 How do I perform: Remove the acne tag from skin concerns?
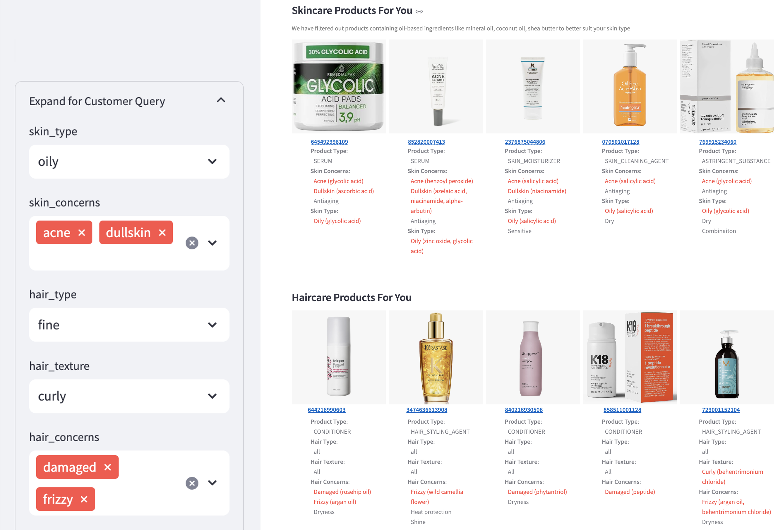pos(82,233)
